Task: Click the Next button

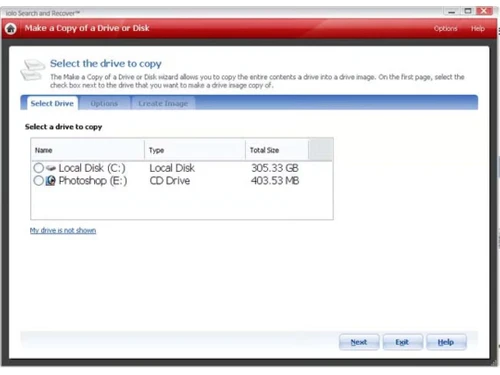Action: (x=359, y=342)
